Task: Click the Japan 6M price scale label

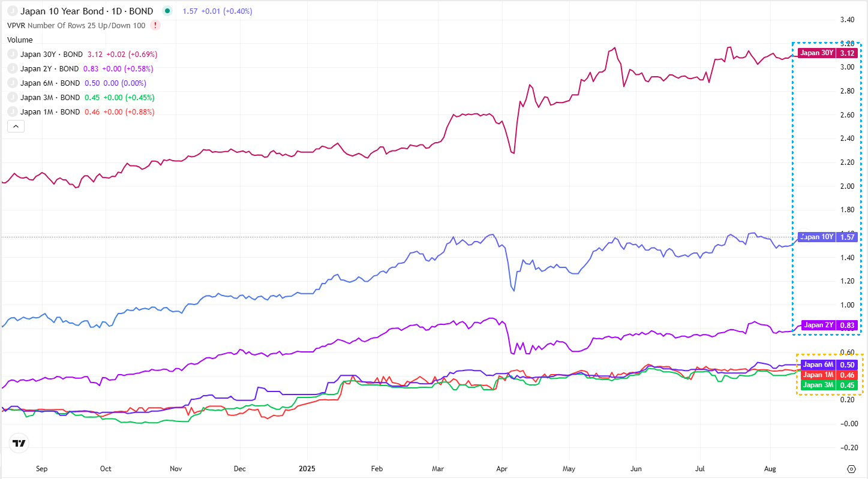Action: 828,364
